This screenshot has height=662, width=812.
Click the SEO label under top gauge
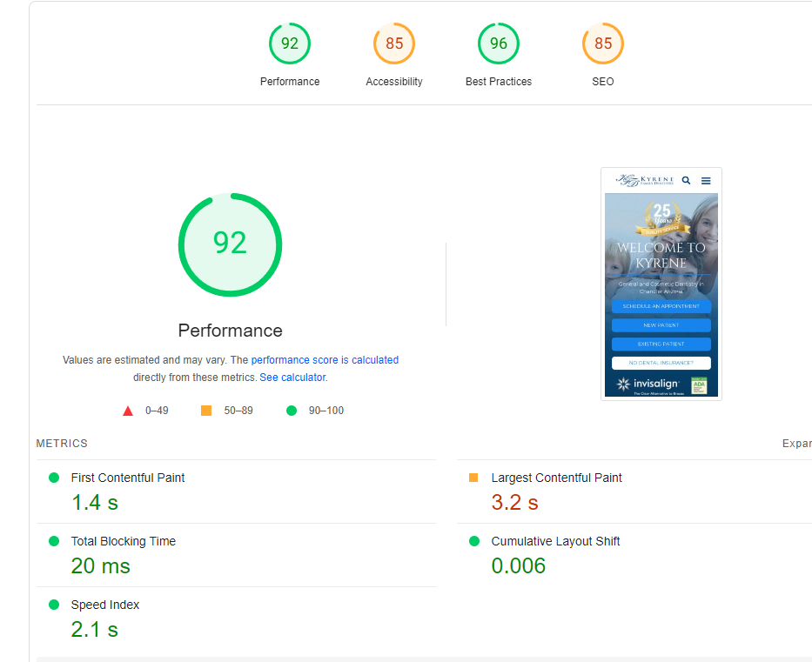coord(603,82)
